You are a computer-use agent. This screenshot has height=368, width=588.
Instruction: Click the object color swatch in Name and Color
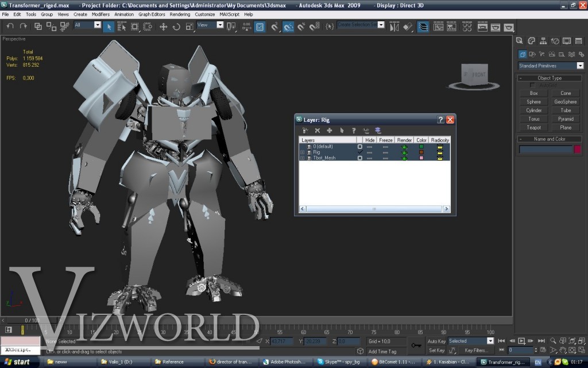click(x=577, y=149)
